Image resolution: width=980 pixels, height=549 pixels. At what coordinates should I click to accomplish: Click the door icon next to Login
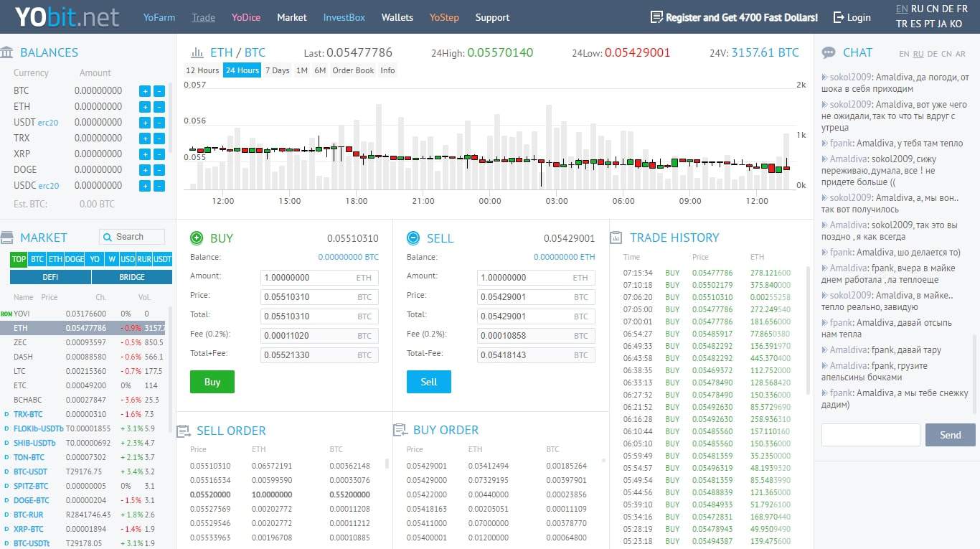837,17
